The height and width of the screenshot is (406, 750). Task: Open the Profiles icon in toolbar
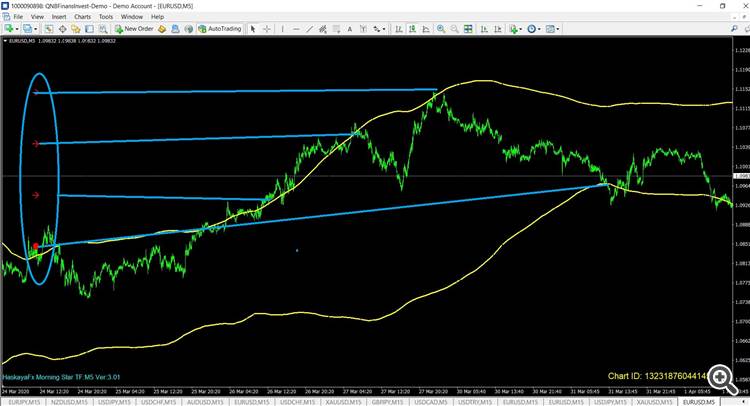click(x=27, y=29)
